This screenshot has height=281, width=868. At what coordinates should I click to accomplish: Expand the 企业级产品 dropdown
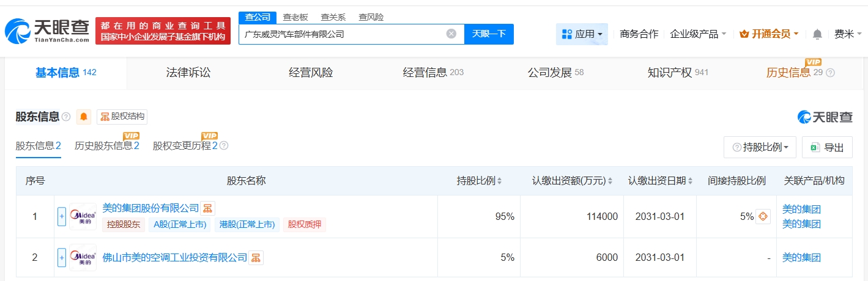pos(698,34)
